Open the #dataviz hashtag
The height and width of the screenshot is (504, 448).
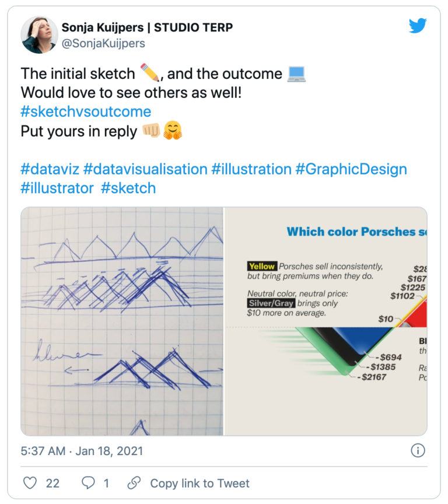50,169
